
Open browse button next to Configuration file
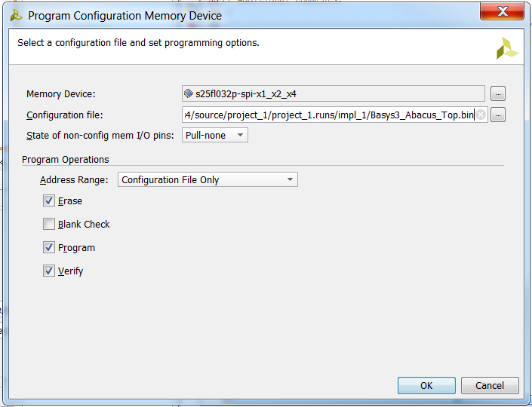coord(498,115)
